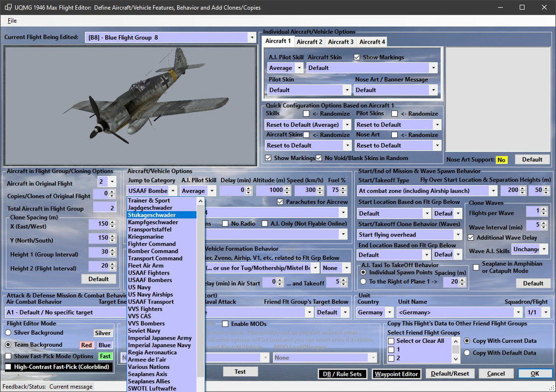Open the Current Flight Being Edited dropdown
This screenshot has width=556, height=392.
point(252,37)
